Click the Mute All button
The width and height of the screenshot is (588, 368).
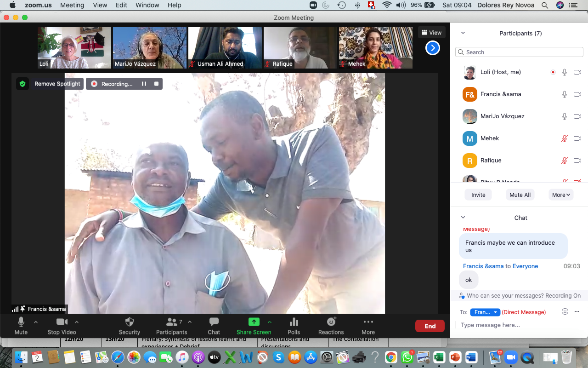tap(520, 195)
